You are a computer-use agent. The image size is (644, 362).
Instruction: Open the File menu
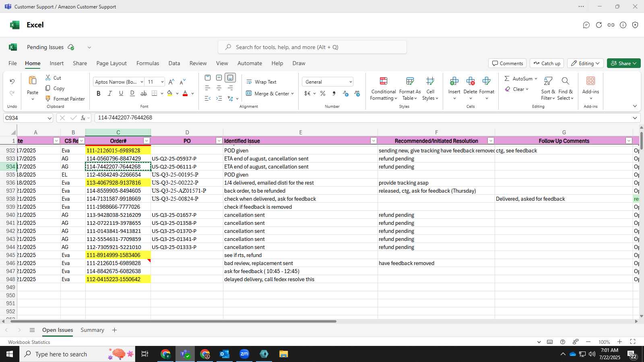13,64
